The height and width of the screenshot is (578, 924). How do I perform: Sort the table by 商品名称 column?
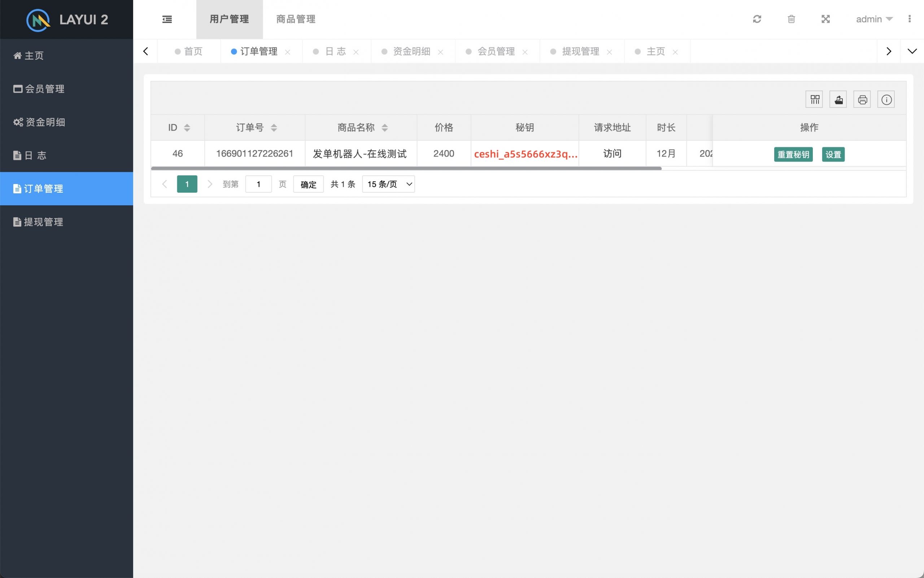point(384,128)
